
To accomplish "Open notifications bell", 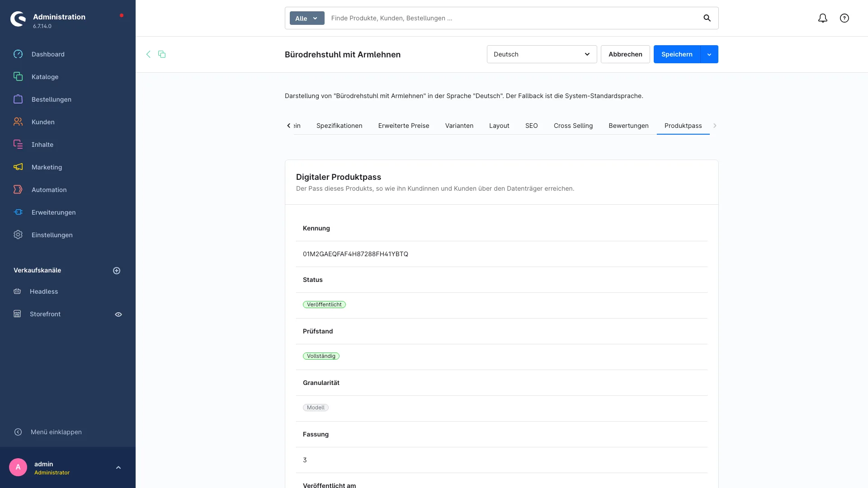I will coord(823,18).
